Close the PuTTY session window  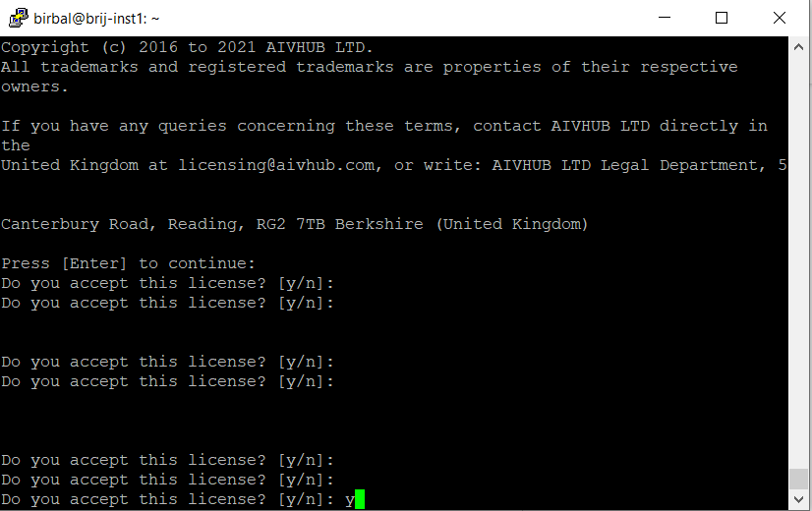coord(779,18)
